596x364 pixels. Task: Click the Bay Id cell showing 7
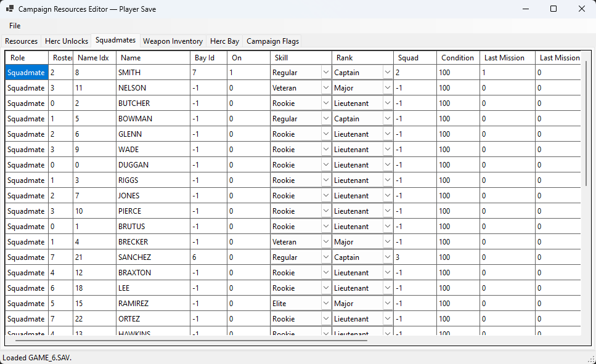(208, 72)
